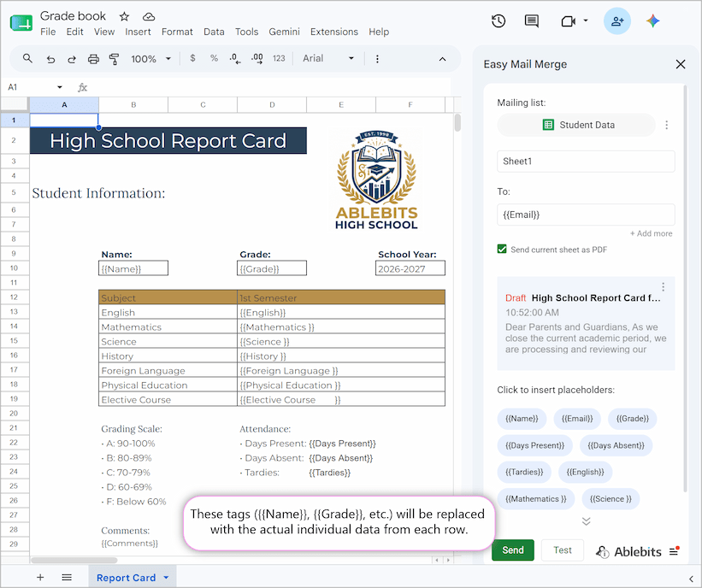Click the To field with {{Email}}
Screen dimensions: 702x588
[586, 215]
